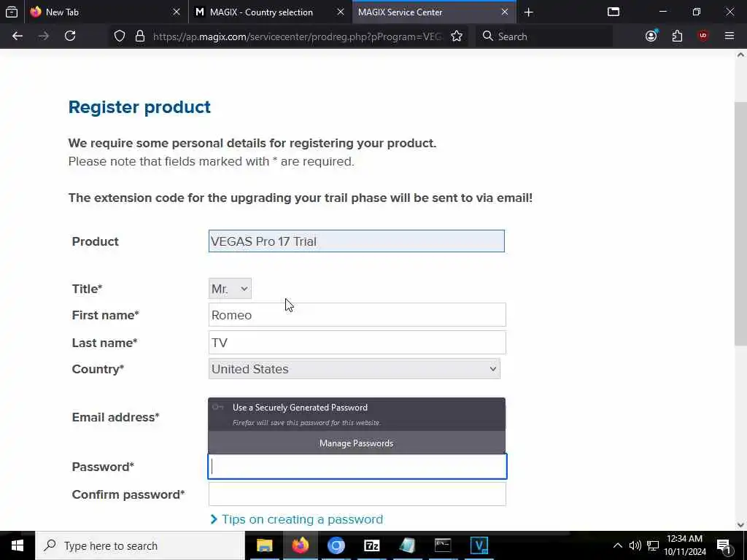Reload the current page

(x=70, y=36)
